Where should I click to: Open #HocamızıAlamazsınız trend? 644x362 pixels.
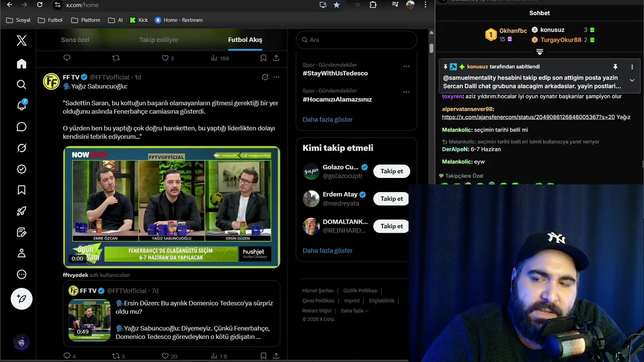point(337,100)
